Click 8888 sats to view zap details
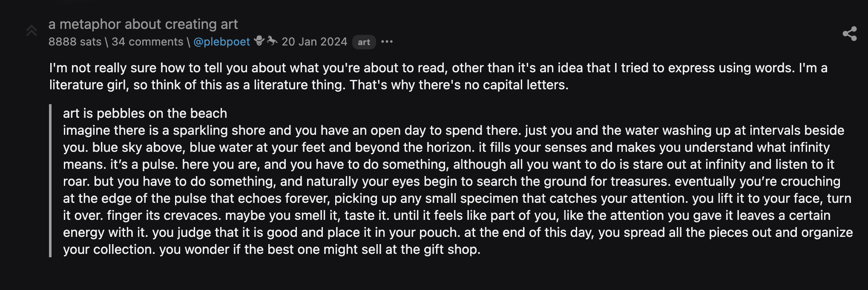868x290 pixels. pyautogui.click(x=75, y=41)
